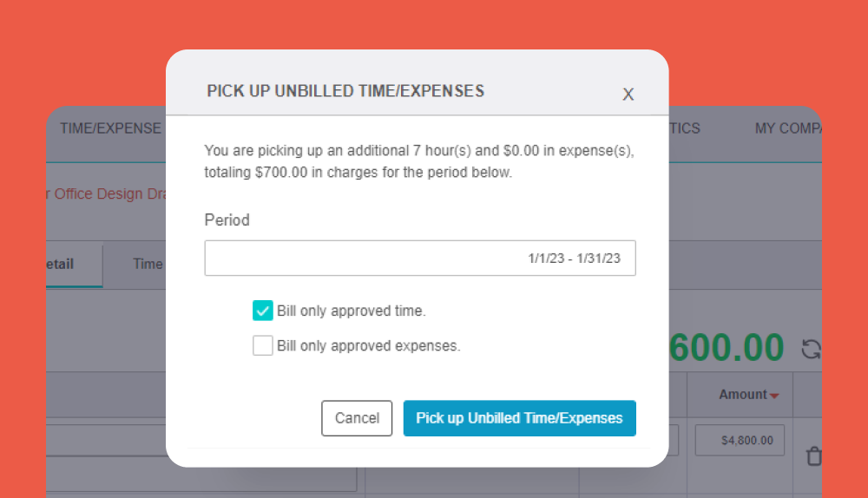The image size is (868, 498).
Task: Select the Detail sub-tab
Action: 61,264
